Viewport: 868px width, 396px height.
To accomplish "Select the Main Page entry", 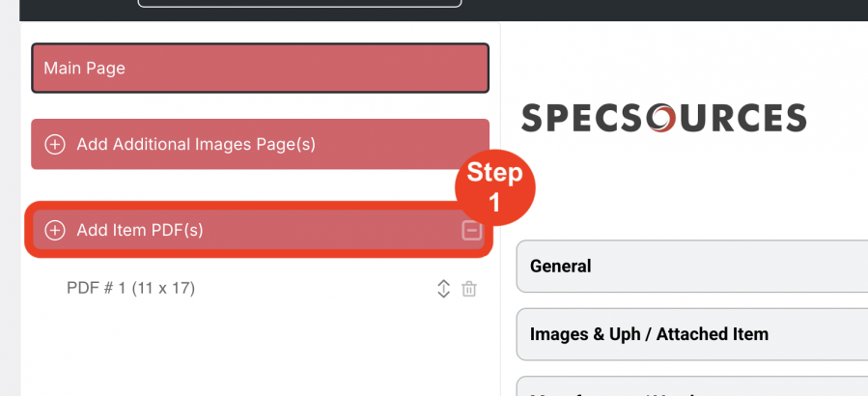I will pos(260,69).
